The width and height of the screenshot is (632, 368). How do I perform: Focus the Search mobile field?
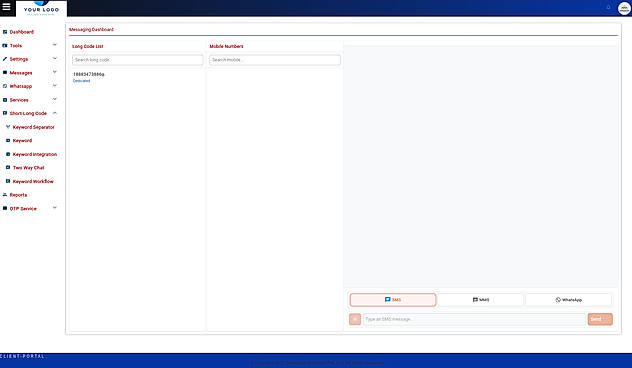coord(275,60)
